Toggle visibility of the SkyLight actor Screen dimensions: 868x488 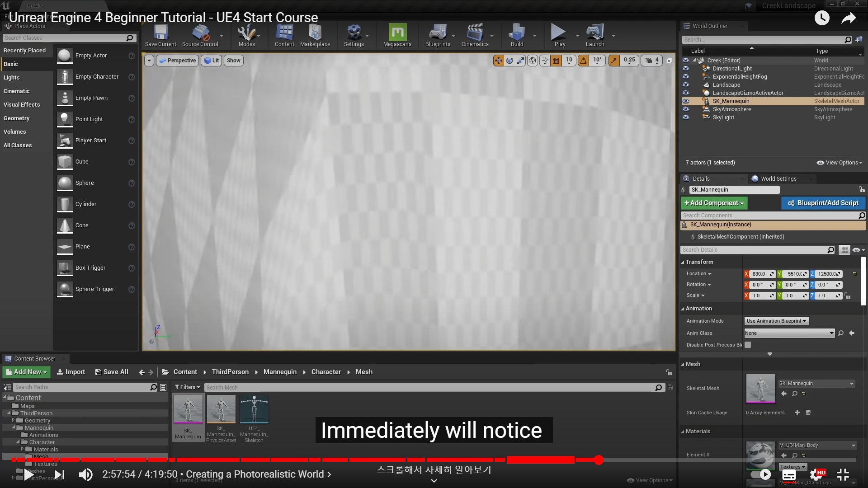[686, 117]
